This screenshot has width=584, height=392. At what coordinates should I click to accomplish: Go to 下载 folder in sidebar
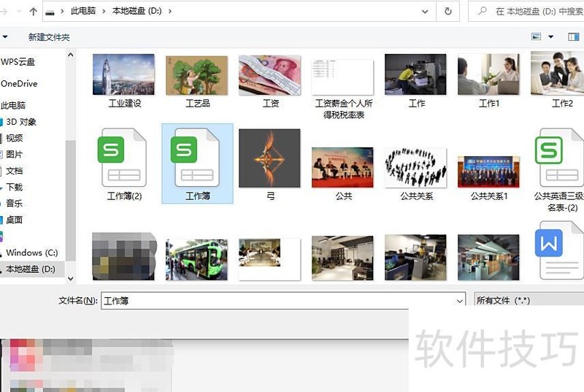(x=15, y=187)
